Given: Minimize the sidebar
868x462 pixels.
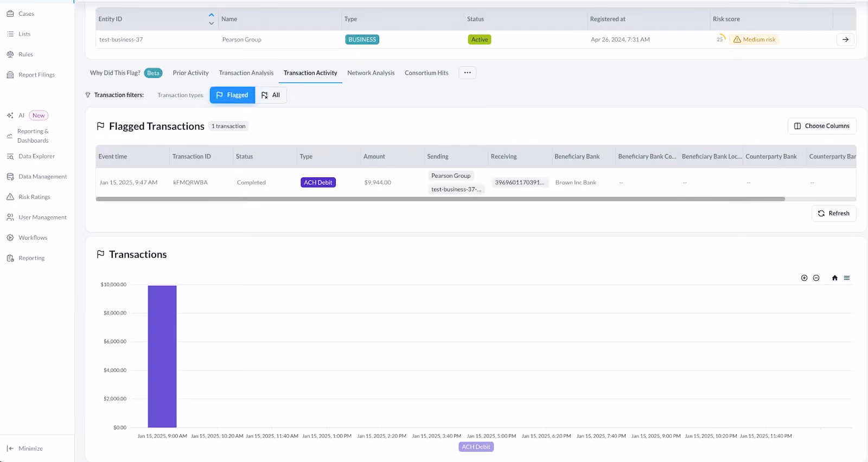Looking at the screenshot, I should click(x=24, y=448).
